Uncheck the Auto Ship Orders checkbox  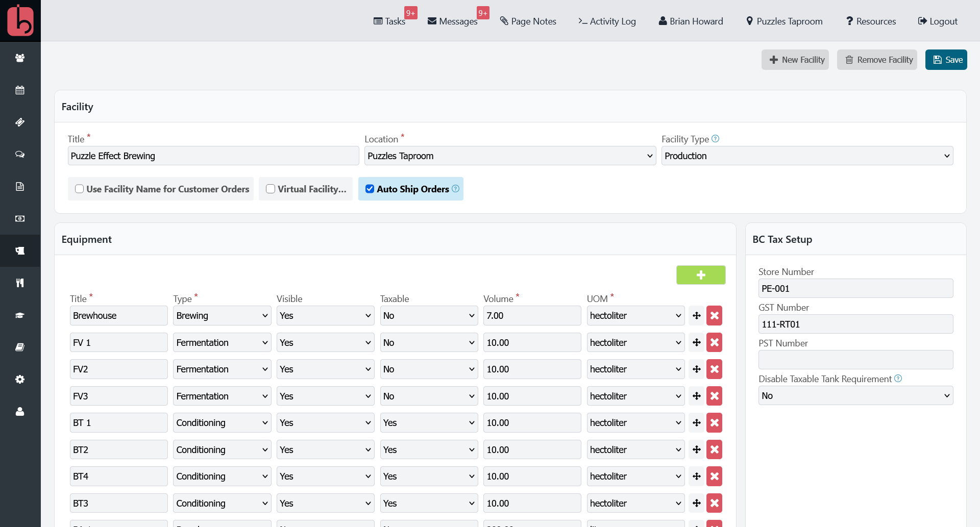tap(370, 189)
